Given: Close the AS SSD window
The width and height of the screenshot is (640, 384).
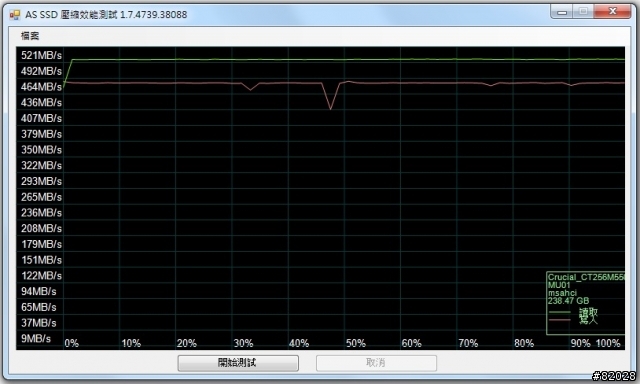Looking at the screenshot, I should tap(612, 11).
